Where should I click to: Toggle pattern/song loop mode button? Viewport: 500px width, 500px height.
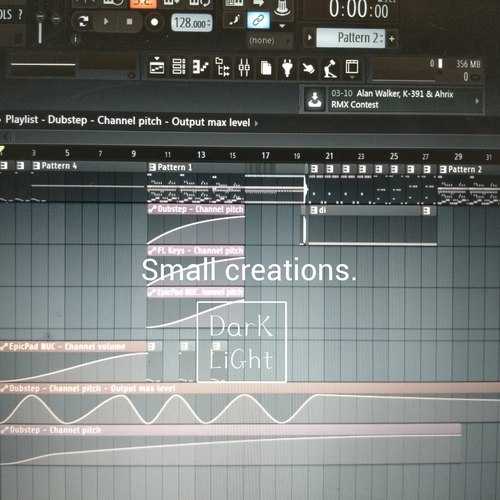83,22
